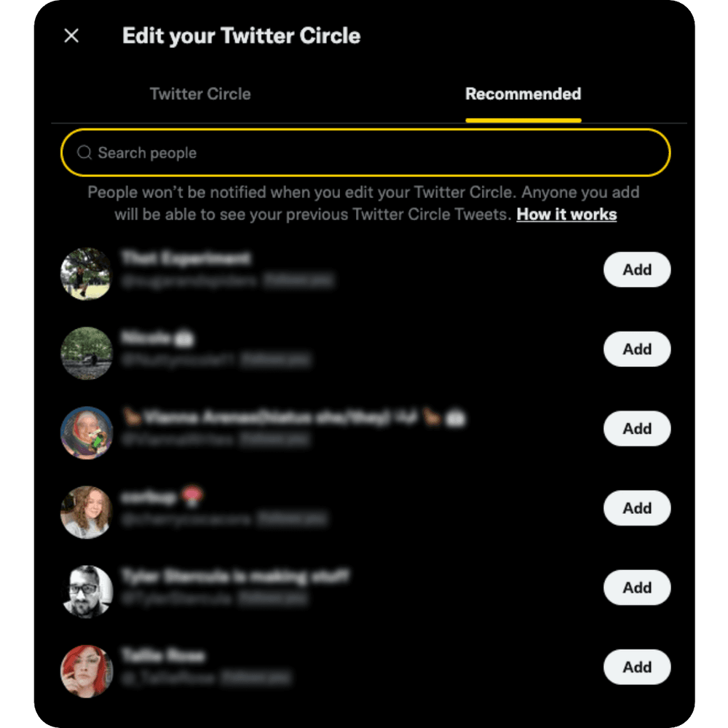Select the Recommended tab

click(x=523, y=94)
